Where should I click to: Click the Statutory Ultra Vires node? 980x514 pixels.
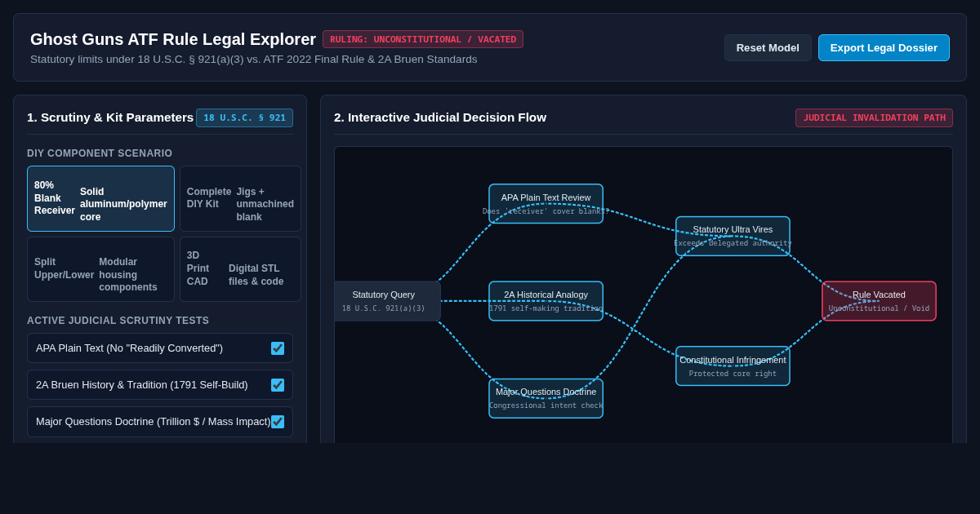point(733,236)
